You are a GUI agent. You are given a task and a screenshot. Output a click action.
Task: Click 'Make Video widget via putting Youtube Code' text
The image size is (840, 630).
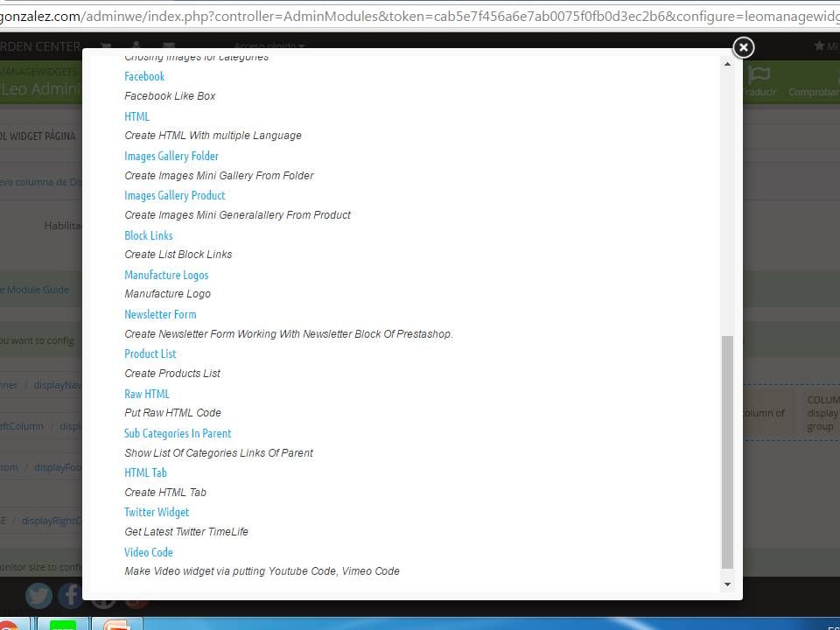[231, 571]
